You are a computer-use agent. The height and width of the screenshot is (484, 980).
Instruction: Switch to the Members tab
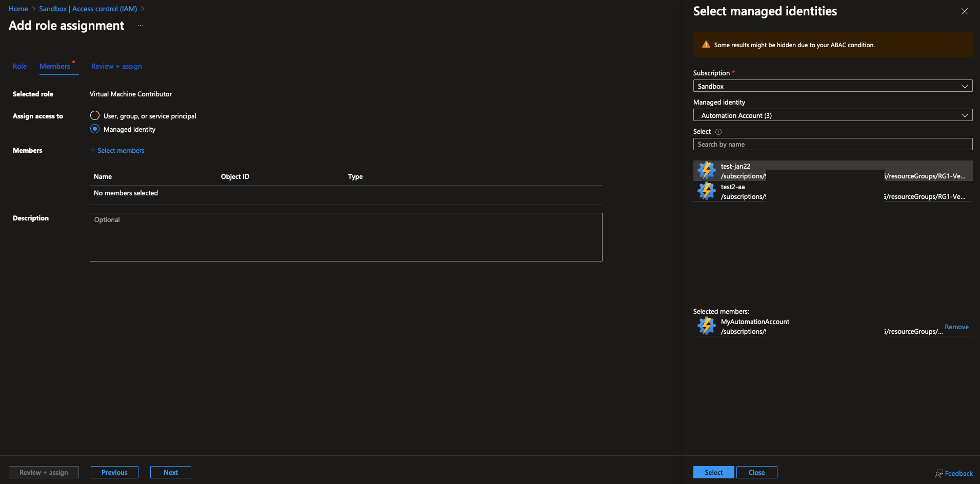coord(55,66)
